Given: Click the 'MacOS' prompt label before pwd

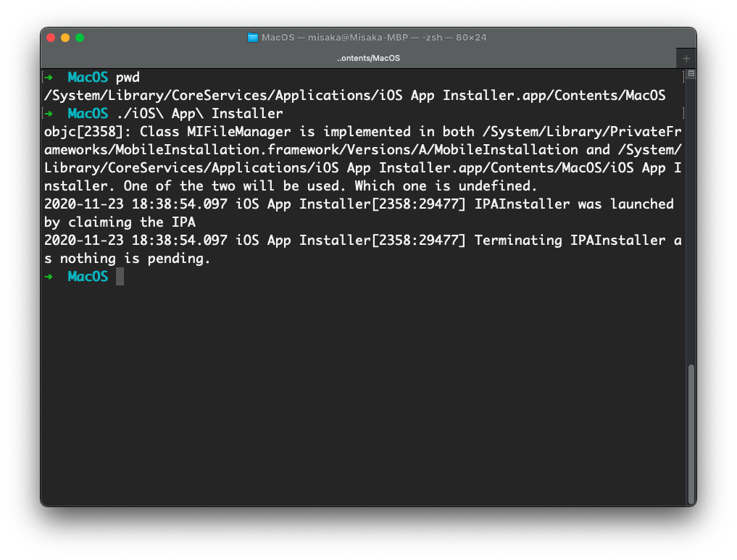Looking at the screenshot, I should pyautogui.click(x=88, y=78).
